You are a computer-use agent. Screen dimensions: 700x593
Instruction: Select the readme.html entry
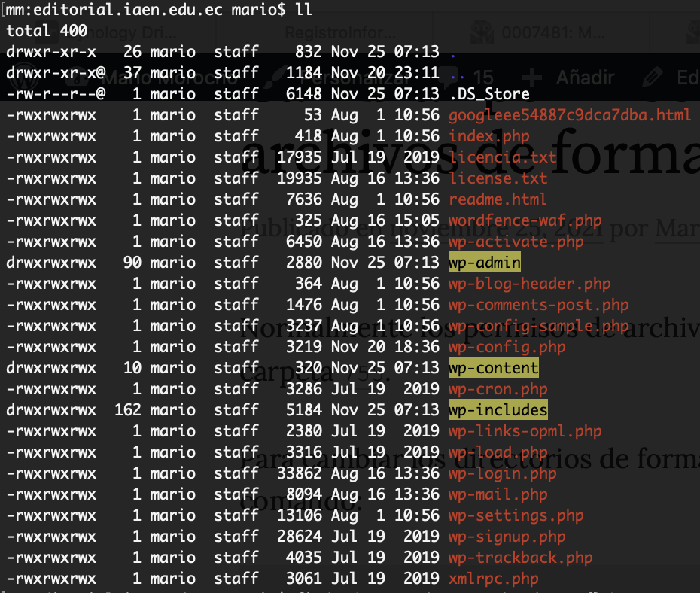coord(498,199)
